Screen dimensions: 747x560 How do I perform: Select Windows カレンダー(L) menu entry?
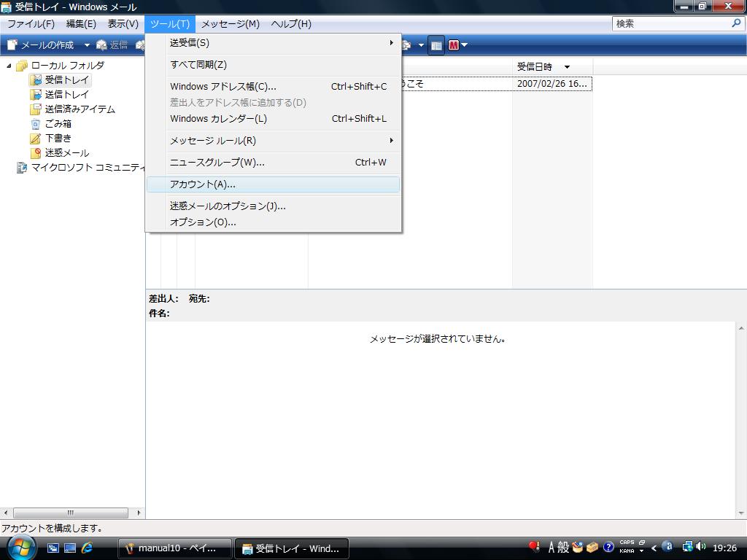tap(274, 119)
